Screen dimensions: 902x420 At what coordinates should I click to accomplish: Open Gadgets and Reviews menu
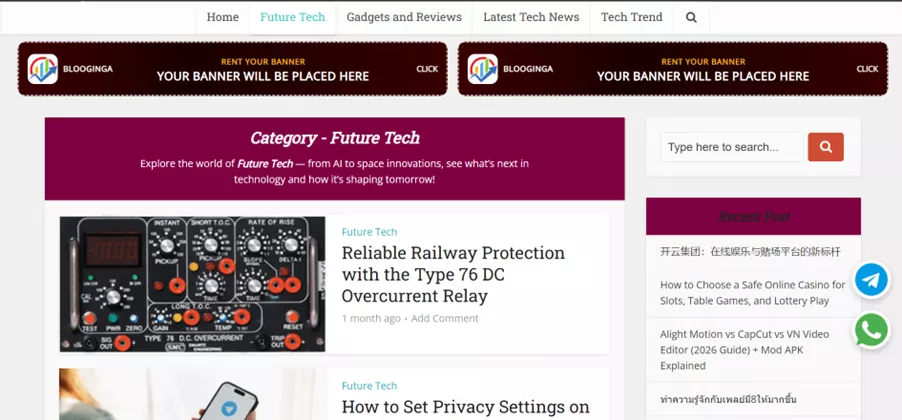tap(404, 17)
